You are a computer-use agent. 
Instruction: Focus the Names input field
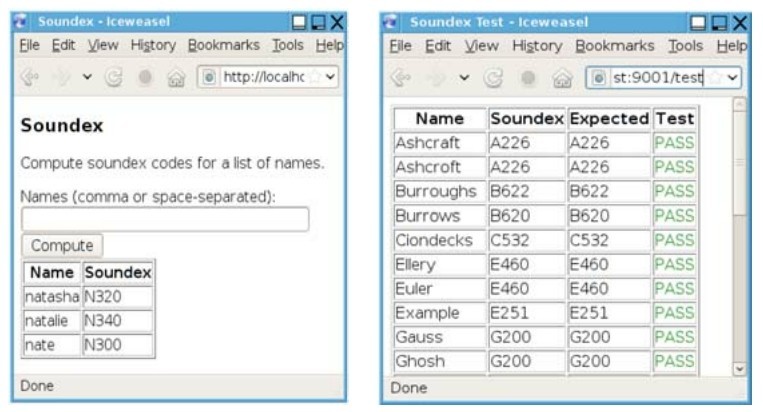coord(165,219)
